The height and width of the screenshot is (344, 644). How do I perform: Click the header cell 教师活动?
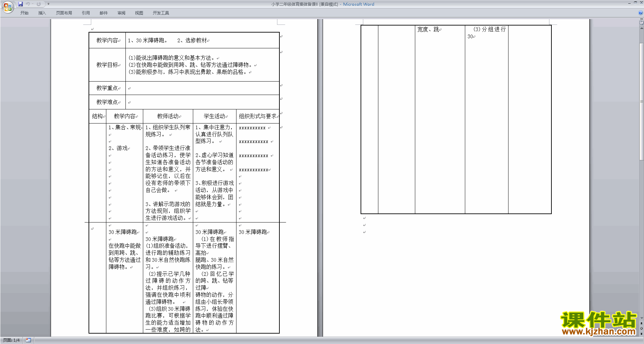[x=168, y=116]
